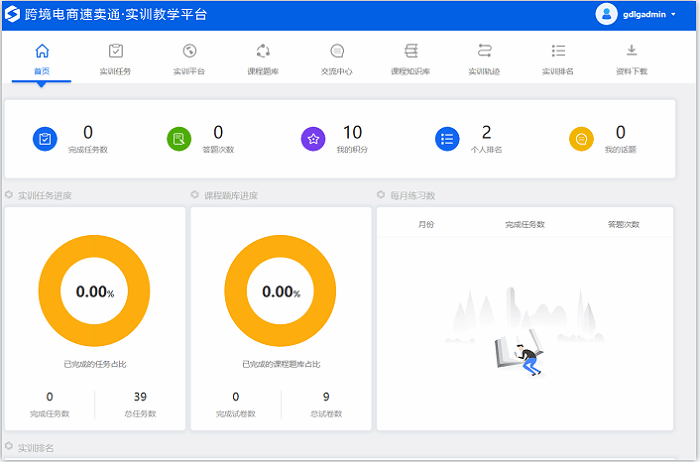Click the 实训排名 section heading
This screenshot has width=700, height=462.
(x=36, y=448)
